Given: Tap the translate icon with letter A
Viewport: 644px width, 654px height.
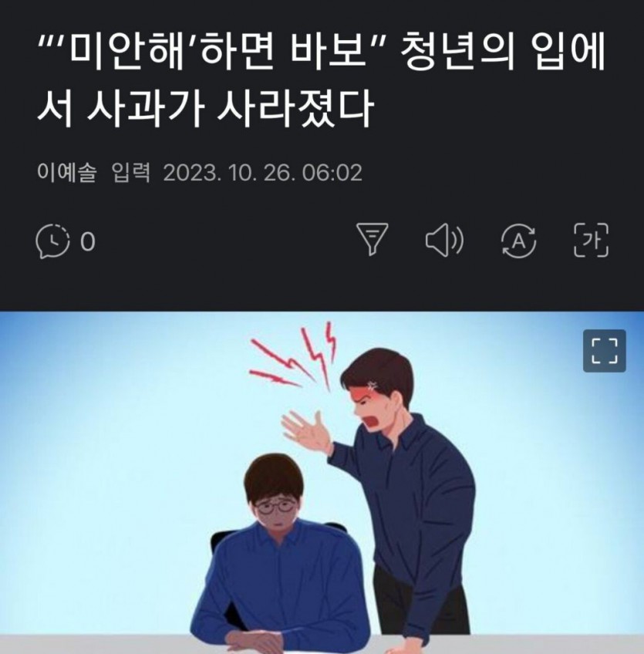Looking at the screenshot, I should [x=518, y=241].
